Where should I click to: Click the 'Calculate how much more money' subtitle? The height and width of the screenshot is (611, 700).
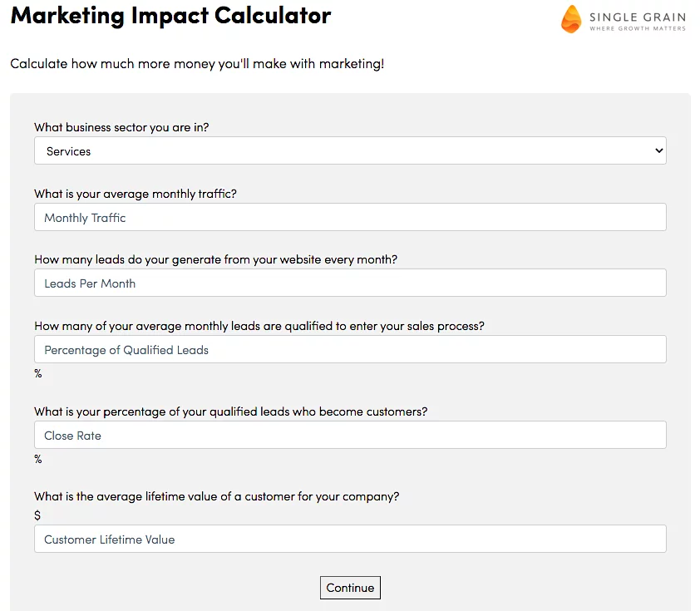coord(197,64)
